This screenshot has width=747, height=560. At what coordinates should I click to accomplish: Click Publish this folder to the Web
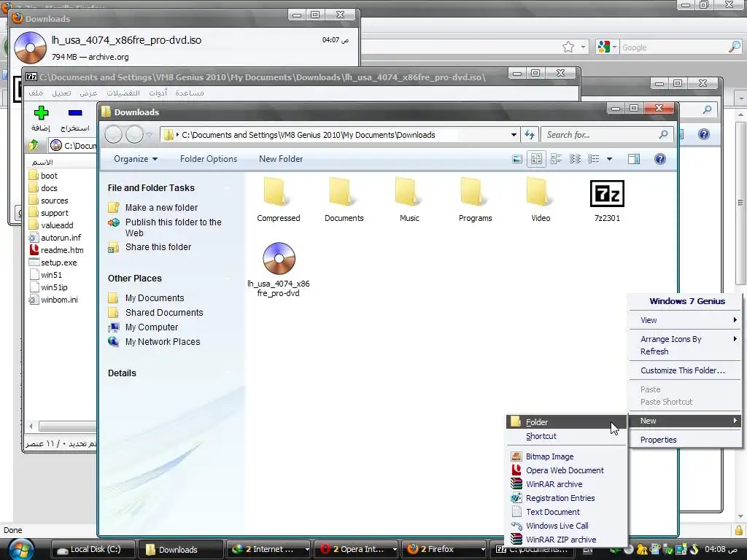coord(173,227)
